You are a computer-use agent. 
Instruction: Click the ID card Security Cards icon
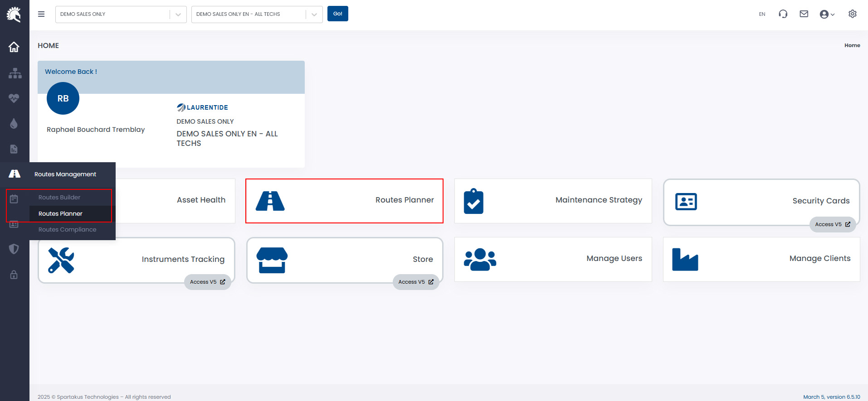[686, 202]
